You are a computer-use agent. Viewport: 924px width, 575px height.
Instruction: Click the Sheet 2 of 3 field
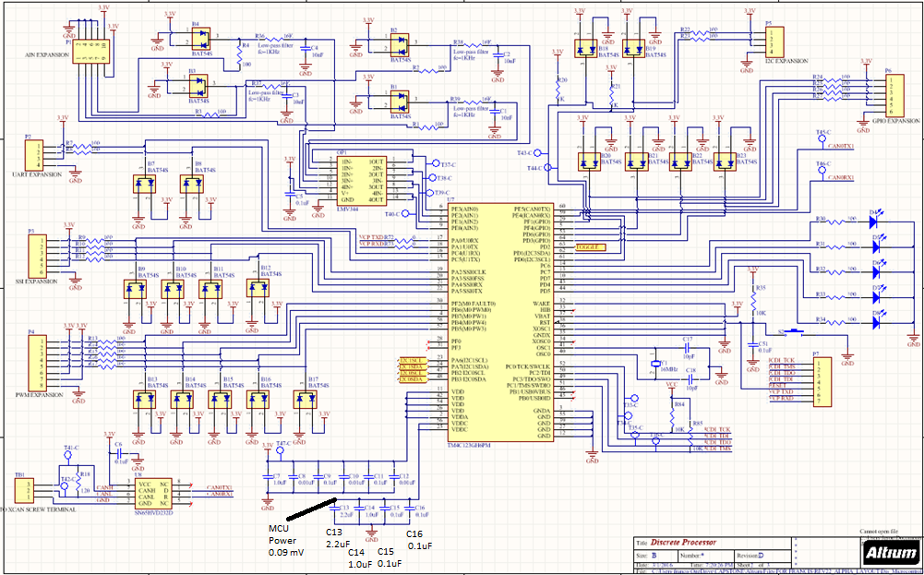tap(753, 565)
